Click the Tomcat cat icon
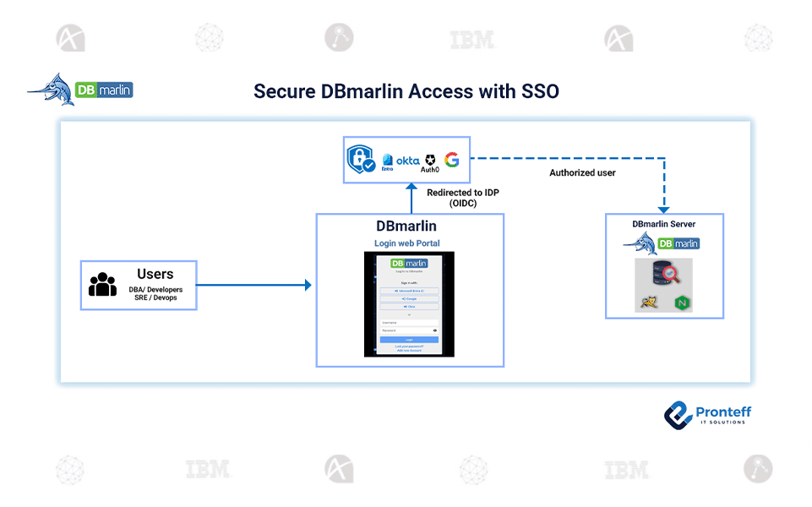Screen dimensions: 812x507 pyautogui.click(x=649, y=302)
